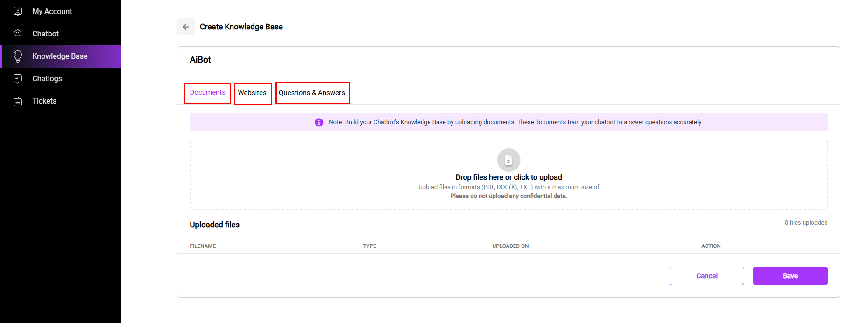Click the AiBot knowledge base title

point(200,60)
